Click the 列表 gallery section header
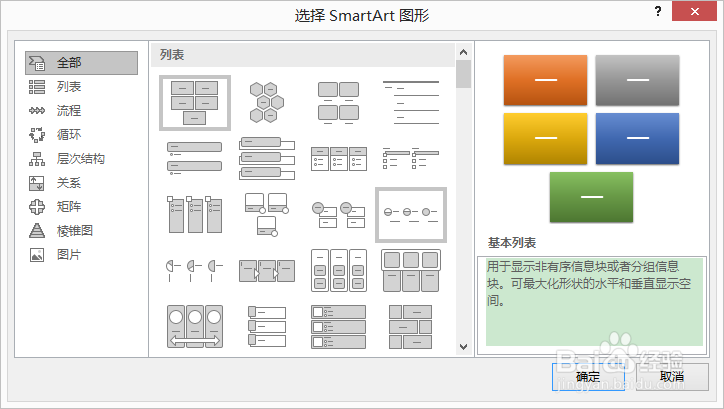Viewport: 724px width, 409px height. 303,55
